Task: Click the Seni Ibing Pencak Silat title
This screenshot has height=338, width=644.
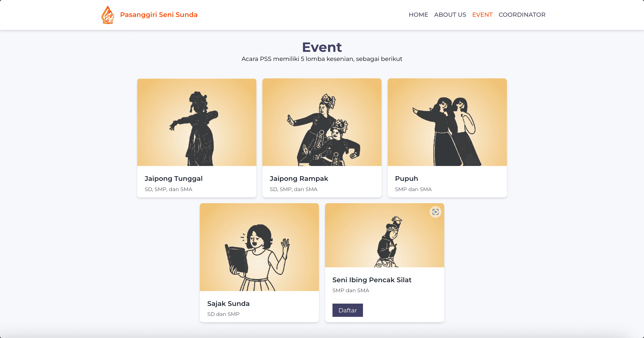Action: (x=372, y=280)
